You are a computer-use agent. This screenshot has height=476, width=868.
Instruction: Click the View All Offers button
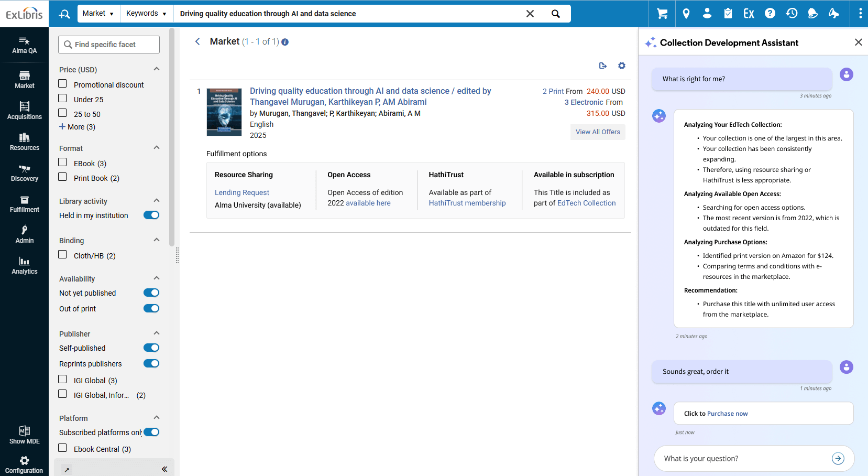pos(597,132)
